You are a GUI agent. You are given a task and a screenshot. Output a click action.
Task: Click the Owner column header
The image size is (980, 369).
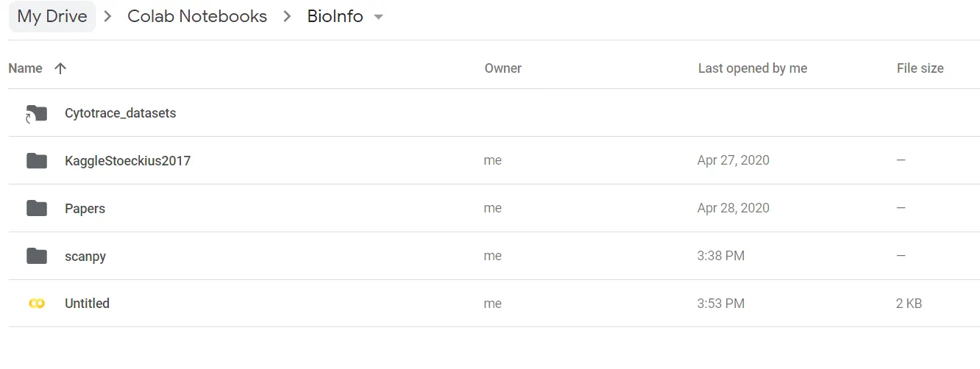[x=503, y=68]
